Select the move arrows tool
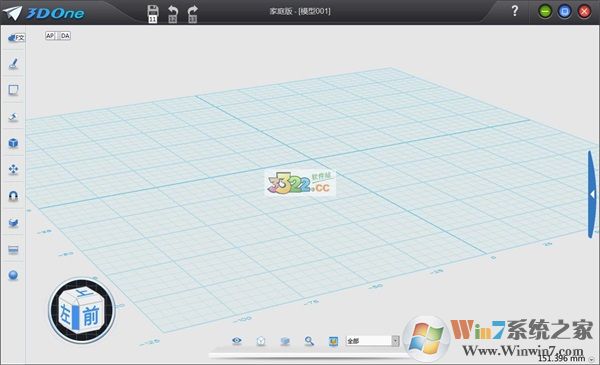600x365 pixels. click(13, 169)
